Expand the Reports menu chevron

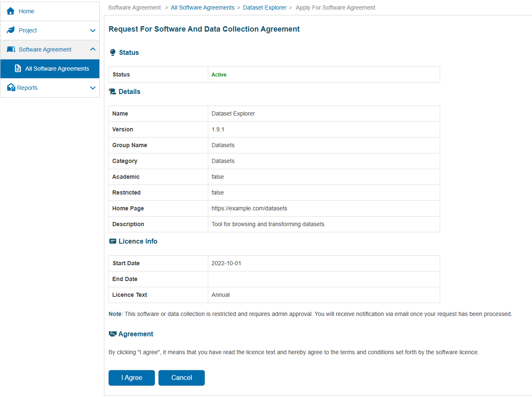92,88
